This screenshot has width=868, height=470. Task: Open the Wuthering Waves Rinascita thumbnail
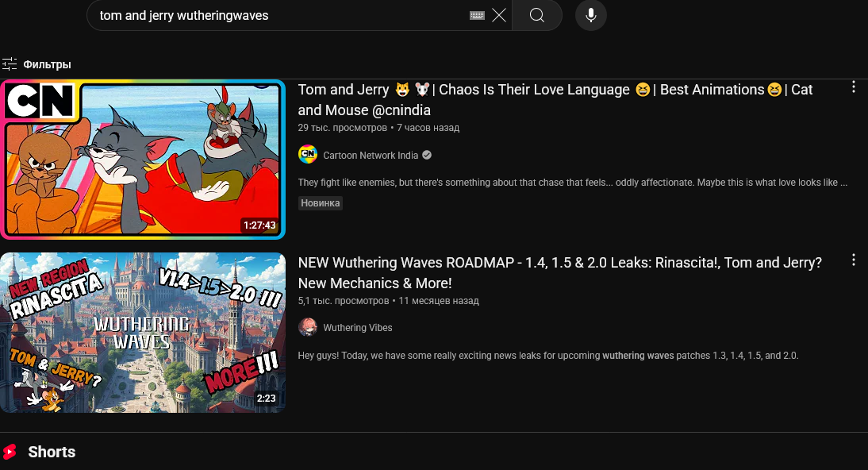[x=143, y=333]
